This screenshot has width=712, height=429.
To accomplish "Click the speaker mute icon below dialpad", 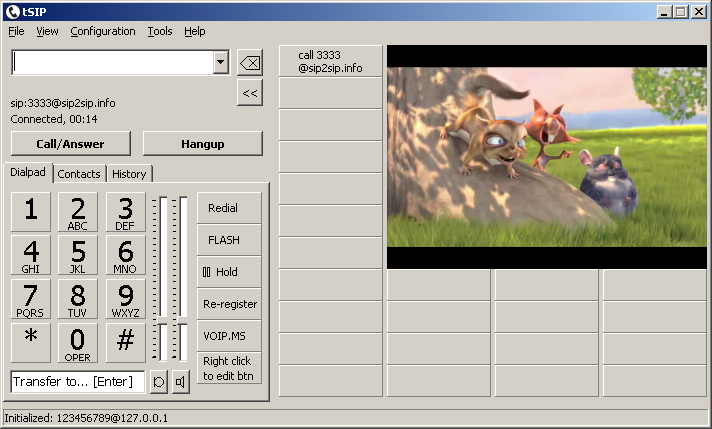I will (x=181, y=382).
